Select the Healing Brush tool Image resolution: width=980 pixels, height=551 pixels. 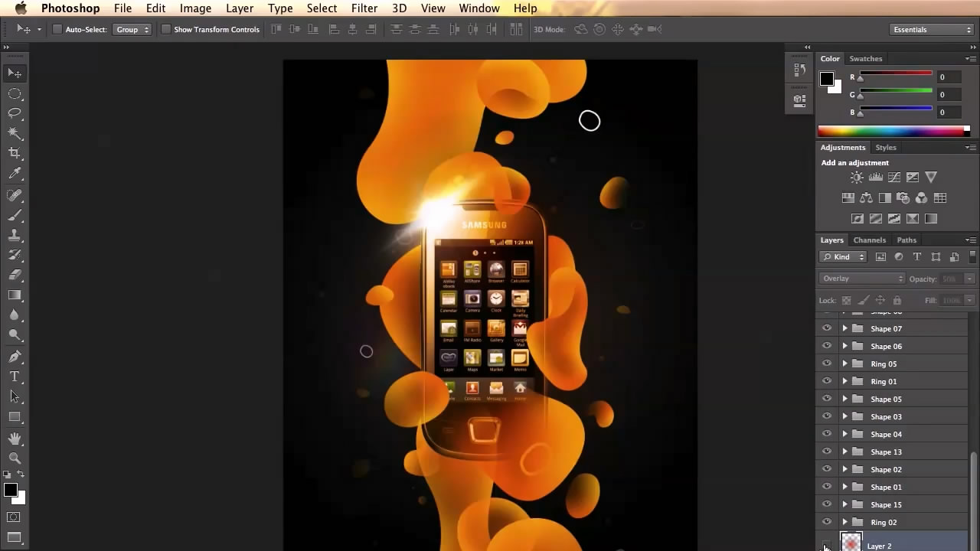(x=15, y=195)
